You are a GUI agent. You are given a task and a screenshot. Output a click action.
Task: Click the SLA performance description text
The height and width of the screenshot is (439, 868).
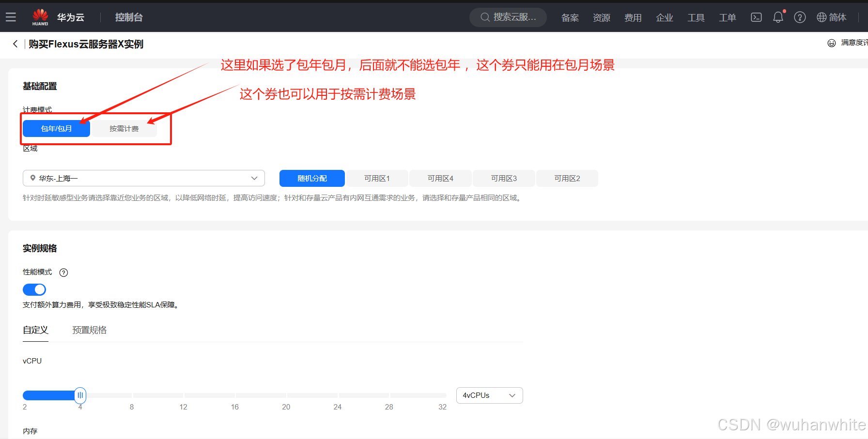click(x=102, y=305)
